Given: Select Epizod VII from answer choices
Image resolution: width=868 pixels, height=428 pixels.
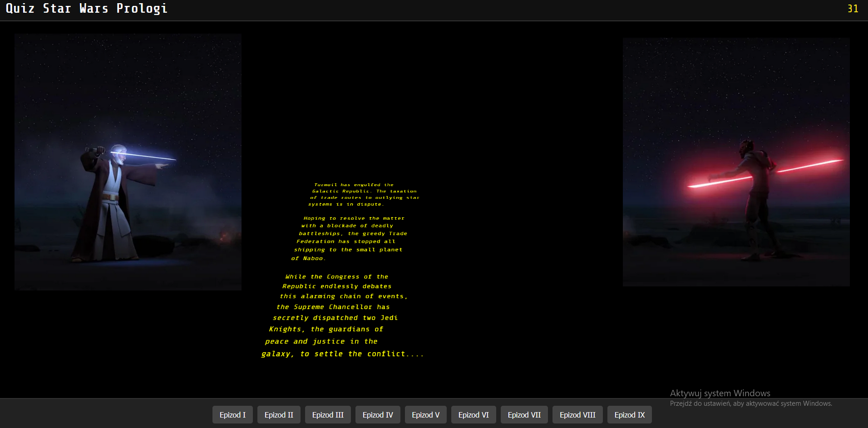Looking at the screenshot, I should (x=524, y=415).
